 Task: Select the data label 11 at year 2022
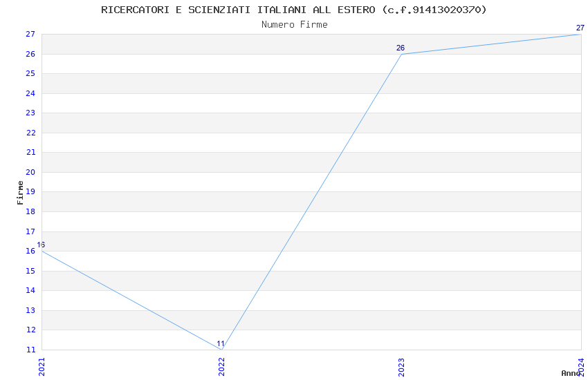tap(221, 343)
